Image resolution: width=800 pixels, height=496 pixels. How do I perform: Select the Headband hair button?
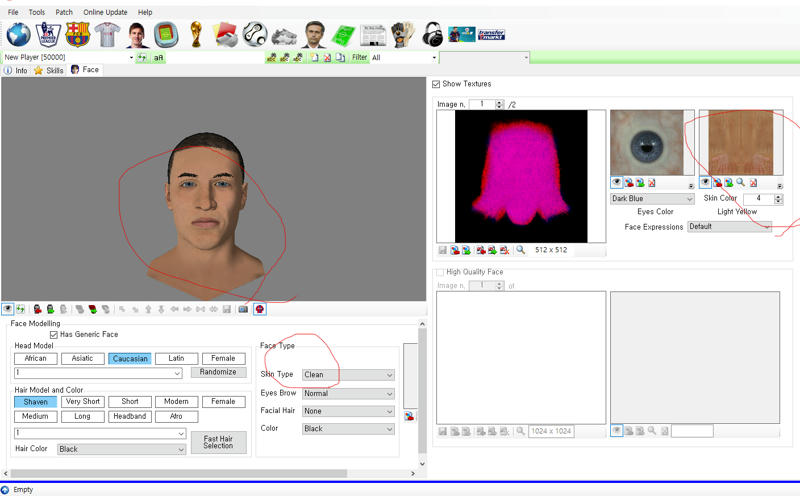(x=130, y=417)
